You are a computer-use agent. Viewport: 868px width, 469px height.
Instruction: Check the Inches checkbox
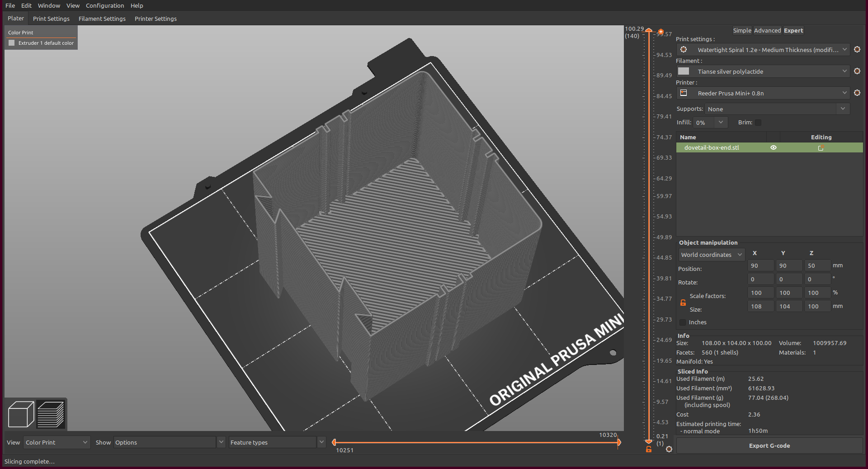[683, 322]
